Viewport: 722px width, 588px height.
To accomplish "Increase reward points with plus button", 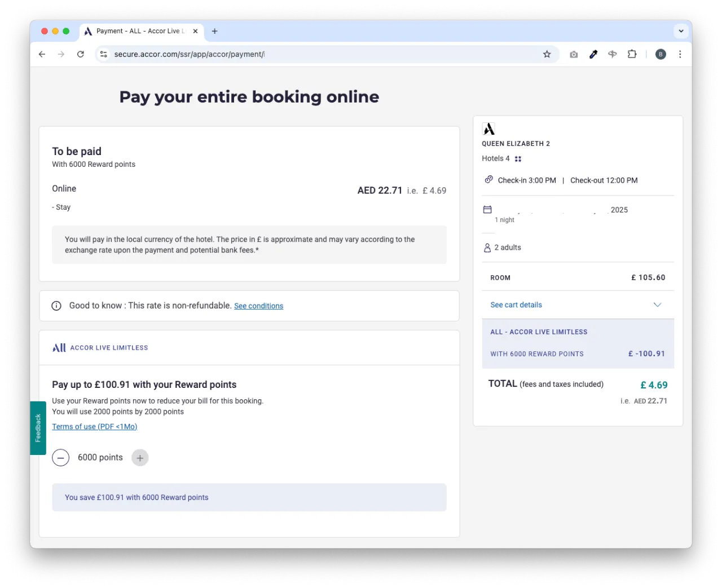I will [x=140, y=457].
